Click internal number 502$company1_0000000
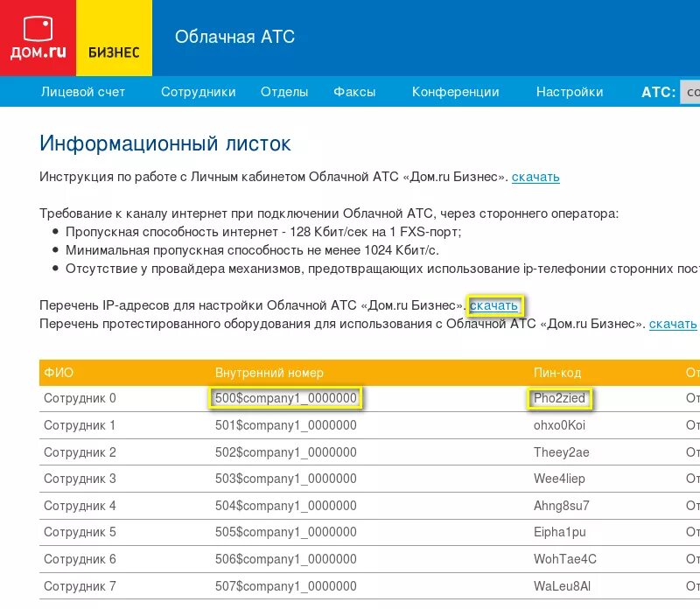 (286, 452)
